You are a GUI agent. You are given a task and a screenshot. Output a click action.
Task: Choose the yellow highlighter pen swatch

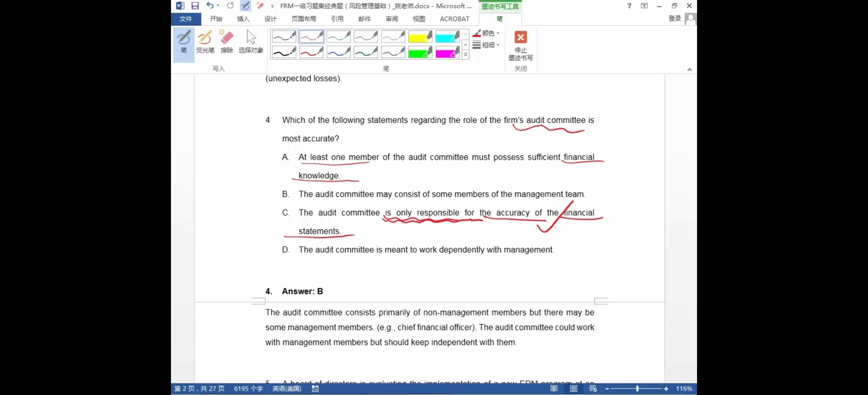point(420,37)
